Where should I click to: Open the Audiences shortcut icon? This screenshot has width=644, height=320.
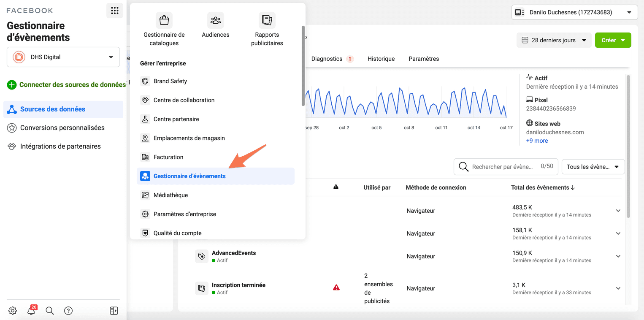(x=216, y=20)
